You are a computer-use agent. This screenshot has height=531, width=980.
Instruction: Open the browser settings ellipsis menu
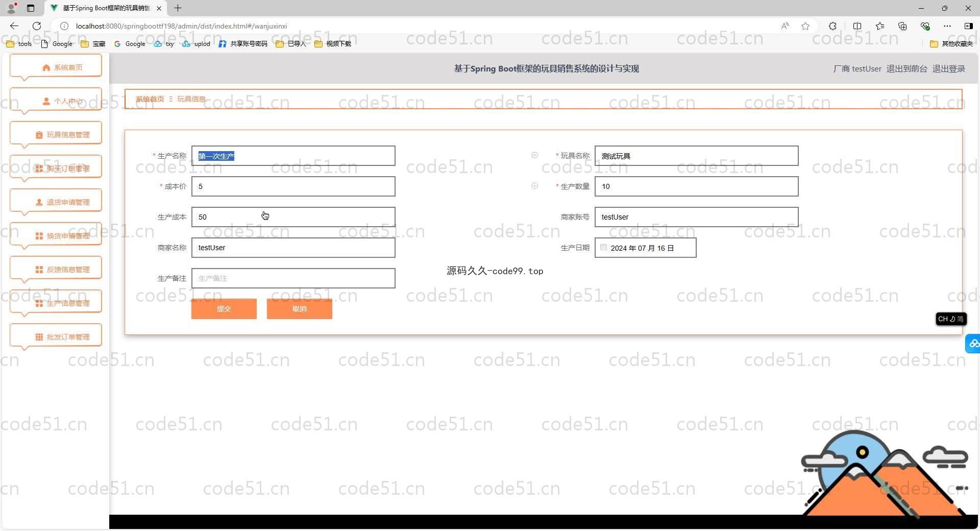(947, 26)
